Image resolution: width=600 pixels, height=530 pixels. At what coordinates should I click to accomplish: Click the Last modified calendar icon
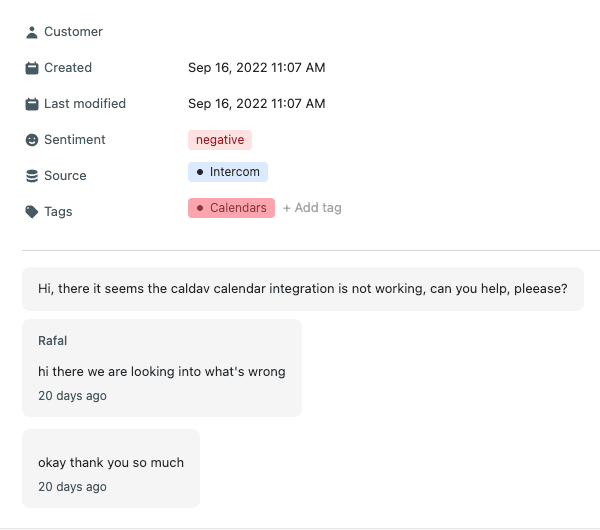[32, 104]
